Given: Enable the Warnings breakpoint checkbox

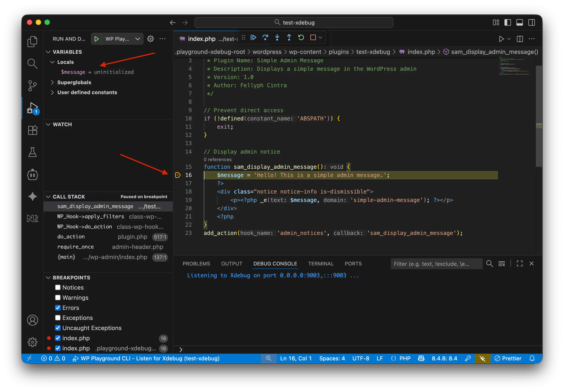Looking at the screenshot, I should point(58,298).
